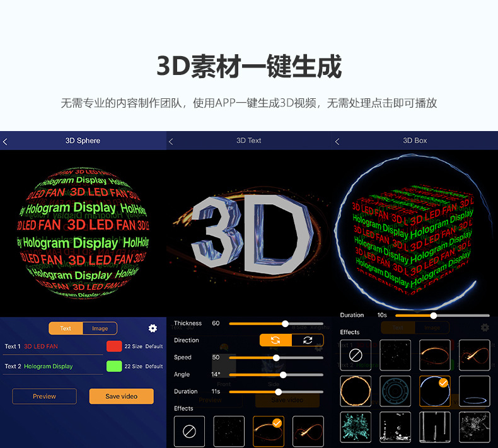Go back from the 3D Sphere screen

tap(5, 142)
